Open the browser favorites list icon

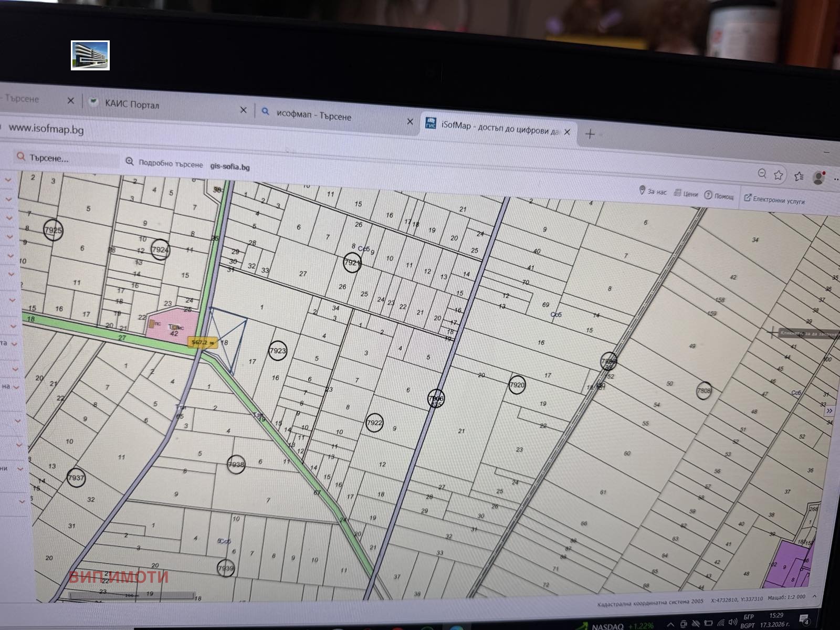click(799, 176)
